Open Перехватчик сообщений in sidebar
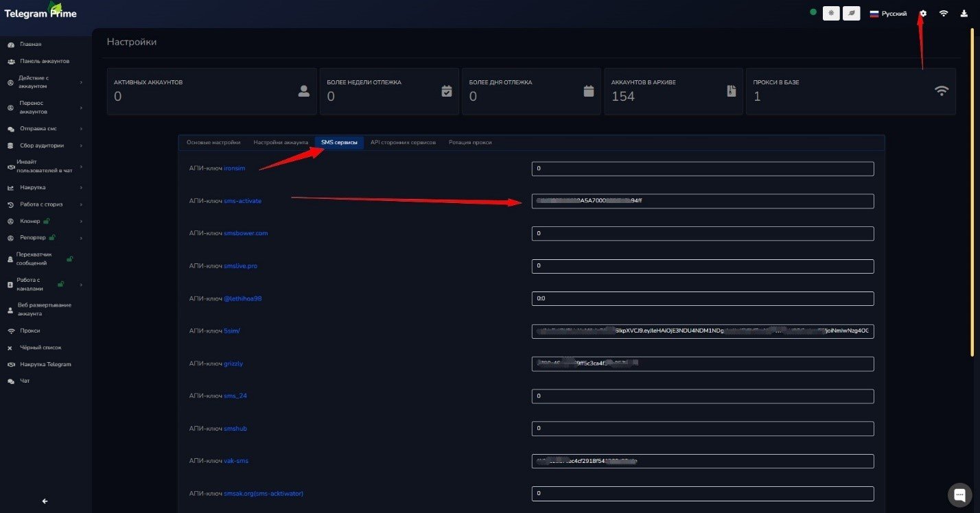The width and height of the screenshot is (980, 513). click(x=33, y=259)
